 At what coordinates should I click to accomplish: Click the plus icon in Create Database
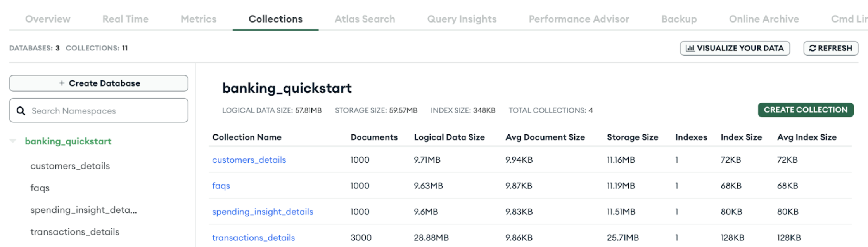click(62, 83)
